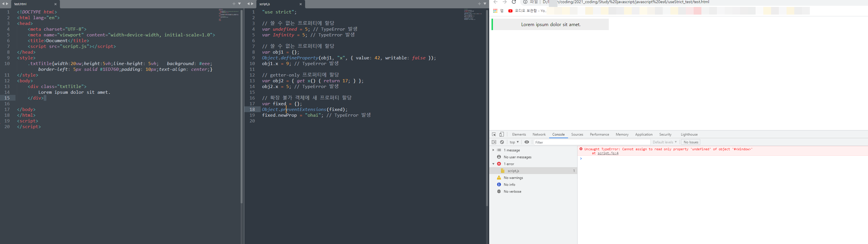Click the live expression eye icon
868x244 pixels.
[527, 142]
